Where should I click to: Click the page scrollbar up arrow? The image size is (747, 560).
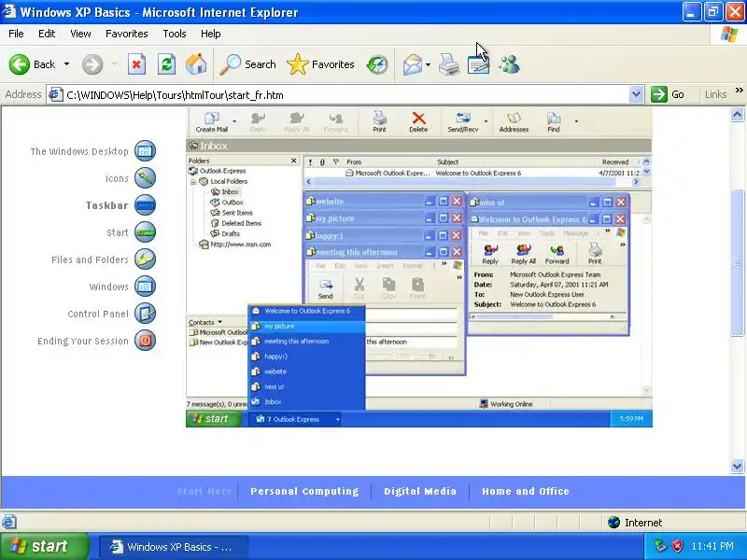[x=737, y=115]
